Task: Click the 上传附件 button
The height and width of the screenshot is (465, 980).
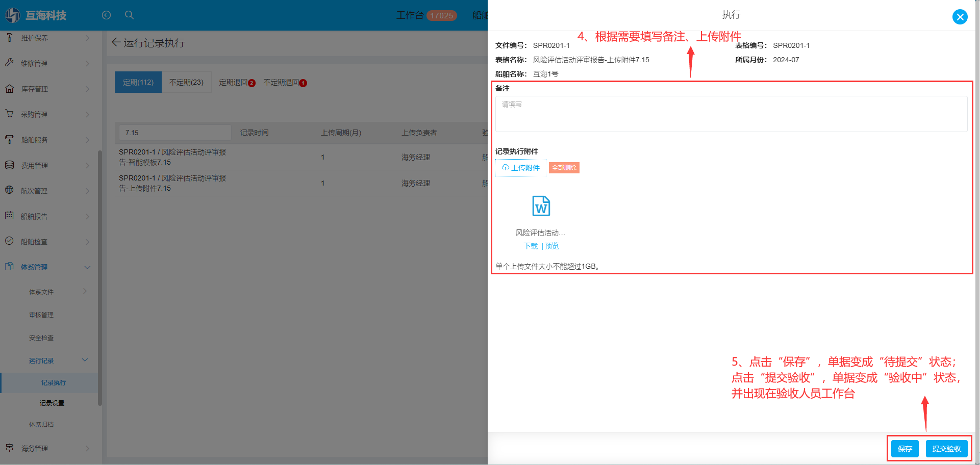Action: click(x=521, y=168)
